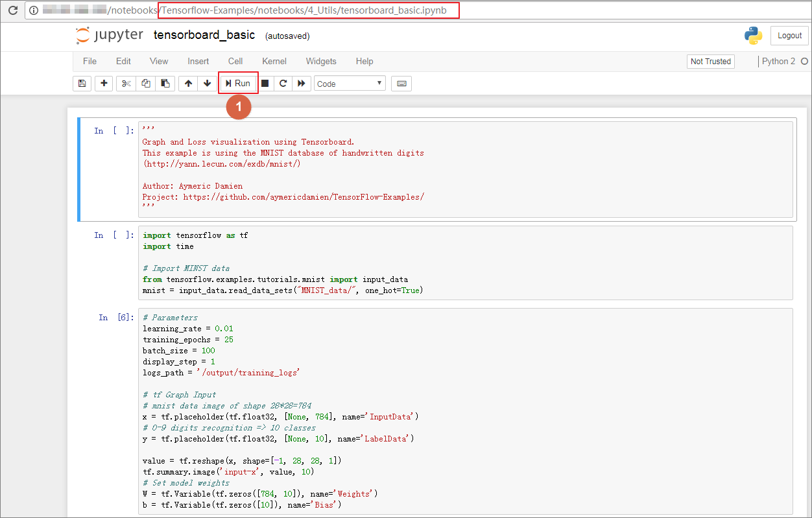Image resolution: width=812 pixels, height=518 pixels.
Task: Click '# 0-9 digits recognition' comment
Action: (230, 428)
